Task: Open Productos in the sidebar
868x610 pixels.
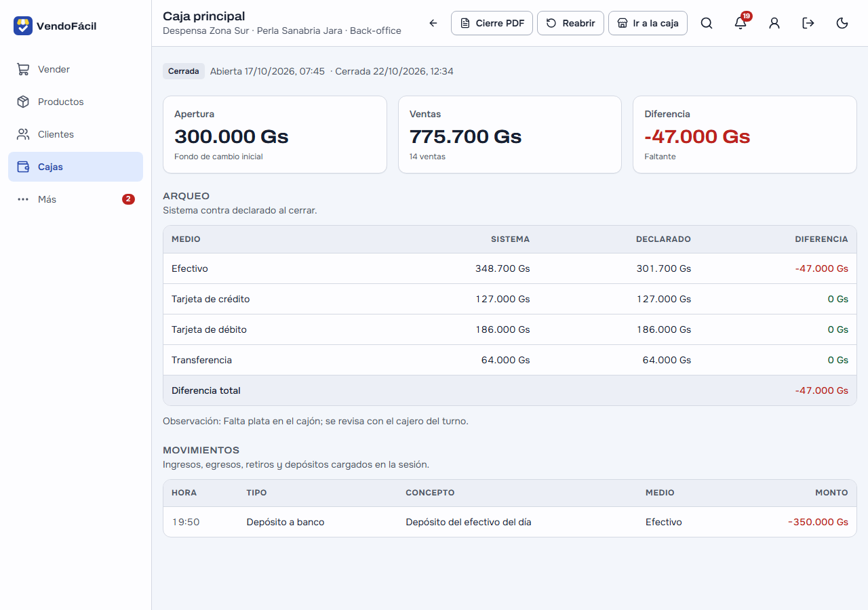Action: (x=75, y=102)
